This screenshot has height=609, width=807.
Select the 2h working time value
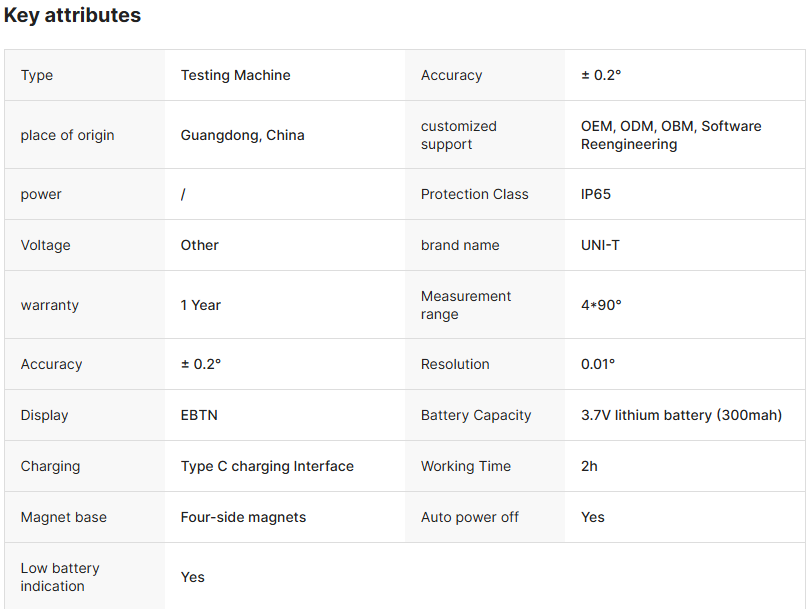click(589, 466)
